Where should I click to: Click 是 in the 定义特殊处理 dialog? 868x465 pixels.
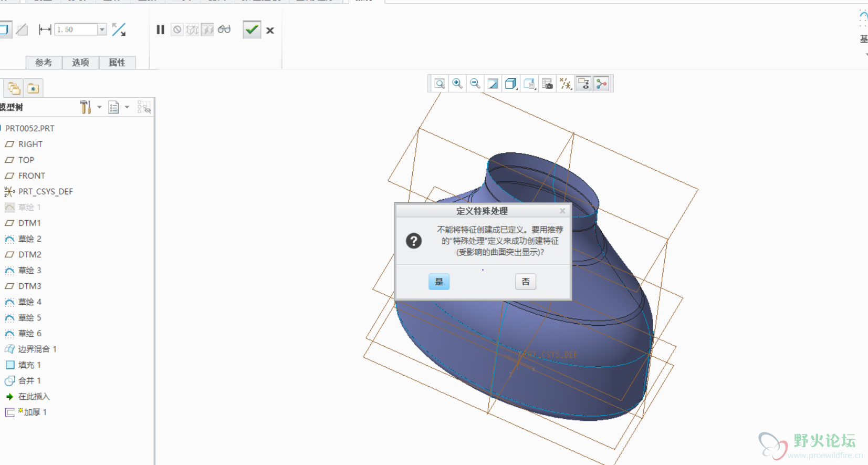coord(439,282)
